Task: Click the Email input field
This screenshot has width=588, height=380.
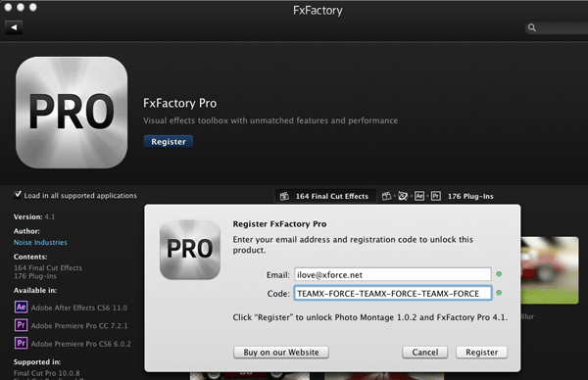Action: click(x=393, y=274)
